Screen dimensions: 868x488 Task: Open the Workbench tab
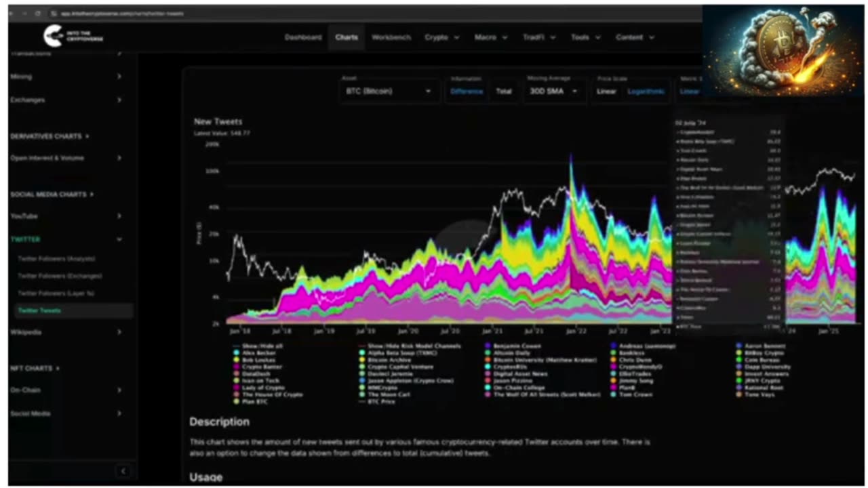(x=391, y=37)
